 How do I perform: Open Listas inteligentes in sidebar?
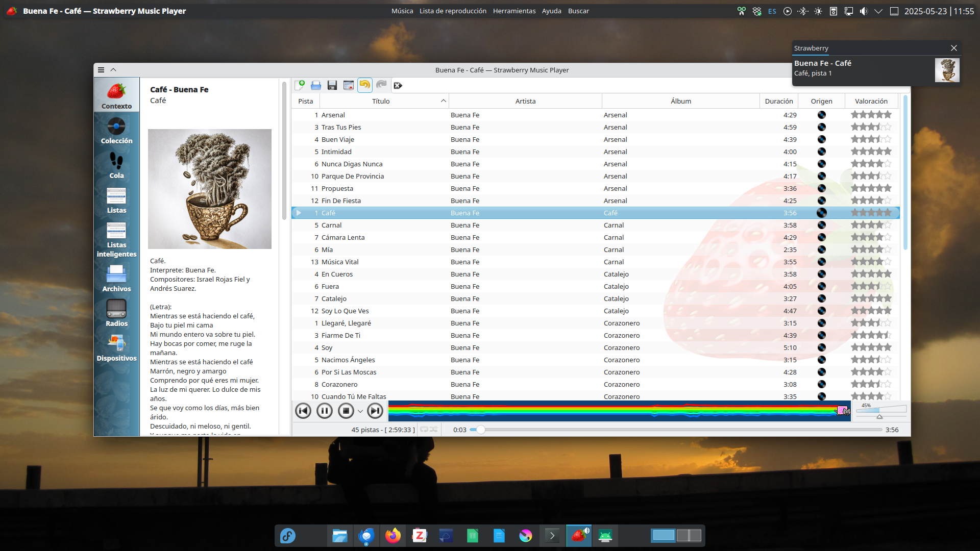[x=116, y=239]
